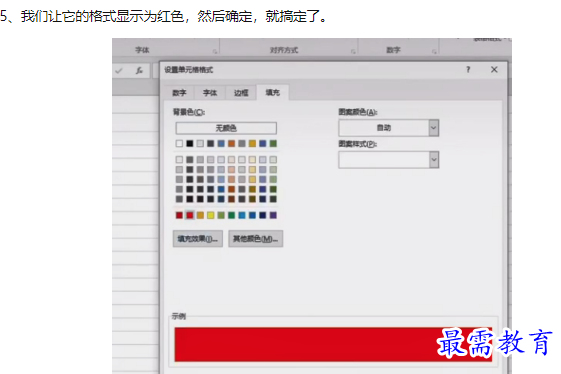Choose the light green standard color swatch
561x374 pixels.
coord(221,215)
